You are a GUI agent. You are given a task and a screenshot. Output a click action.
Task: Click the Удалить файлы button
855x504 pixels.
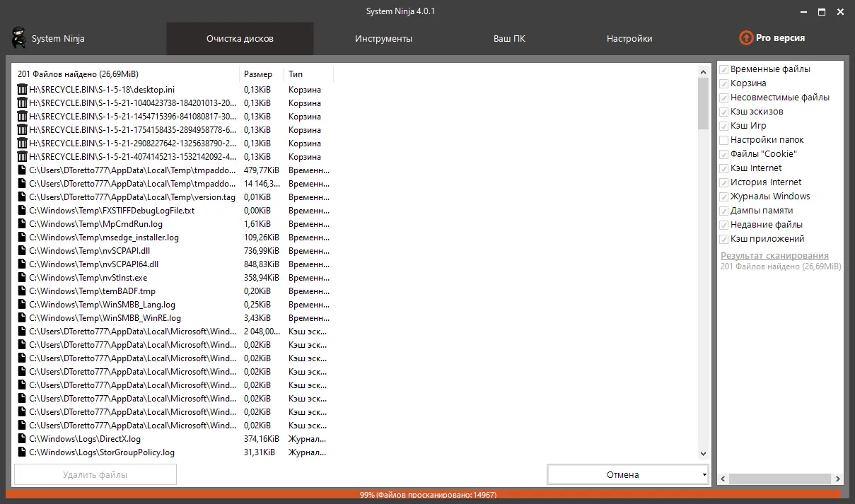pos(95,475)
